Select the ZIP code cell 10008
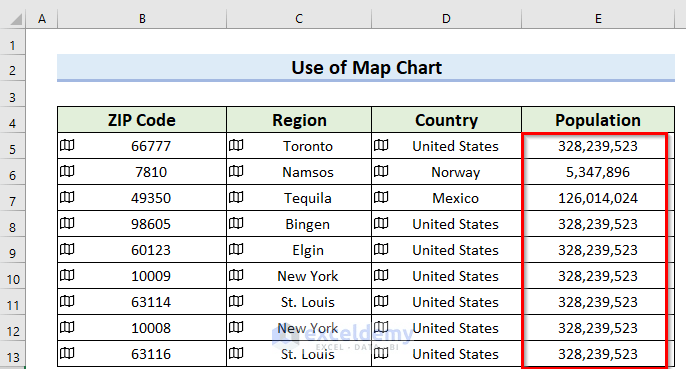686x369 pixels. coord(142,328)
